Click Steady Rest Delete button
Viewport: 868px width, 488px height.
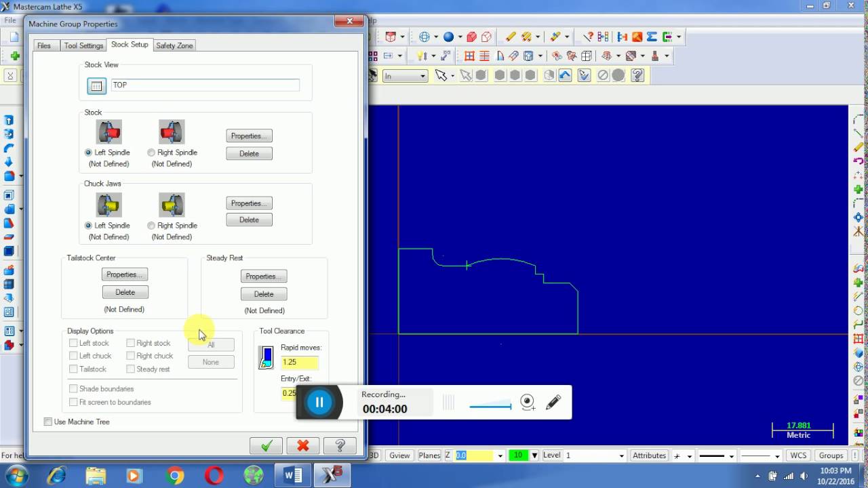(264, 294)
